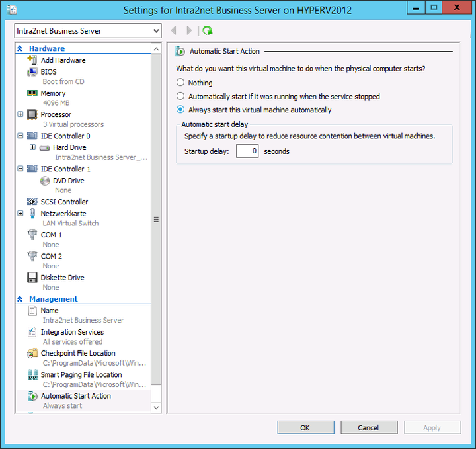Collapse the IDE Controller 0 node
The width and height of the screenshot is (476, 449).
coord(20,136)
